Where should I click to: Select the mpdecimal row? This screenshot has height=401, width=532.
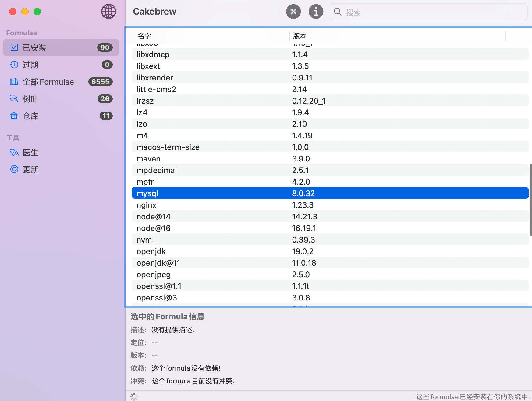[x=330, y=170]
